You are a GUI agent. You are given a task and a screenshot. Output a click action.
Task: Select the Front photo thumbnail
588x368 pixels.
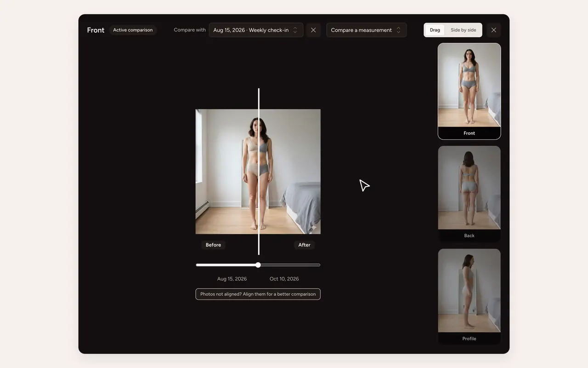point(469,91)
